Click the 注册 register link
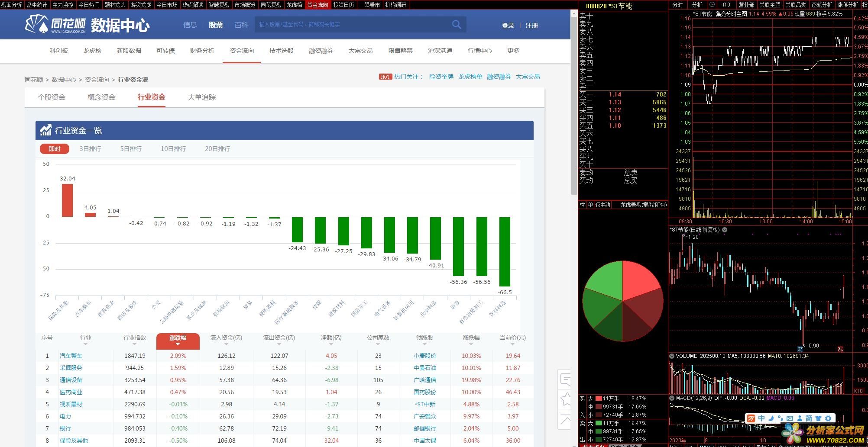This screenshot has width=868, height=447. [x=532, y=26]
